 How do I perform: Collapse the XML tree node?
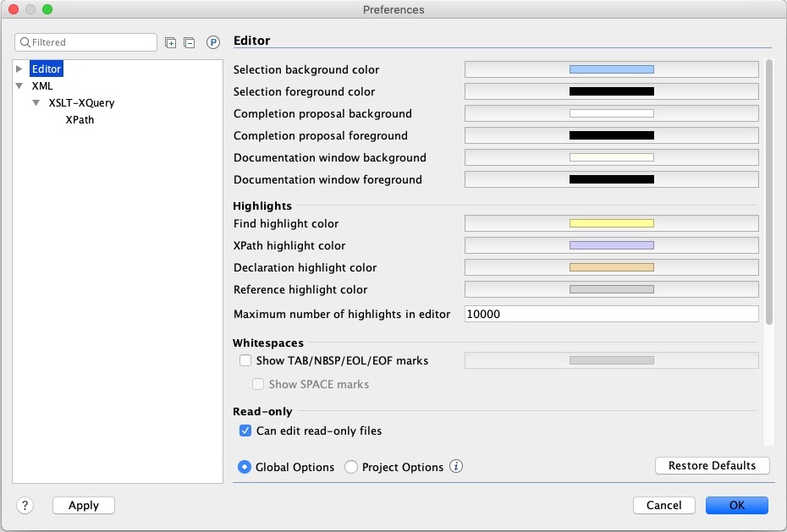tap(19, 86)
